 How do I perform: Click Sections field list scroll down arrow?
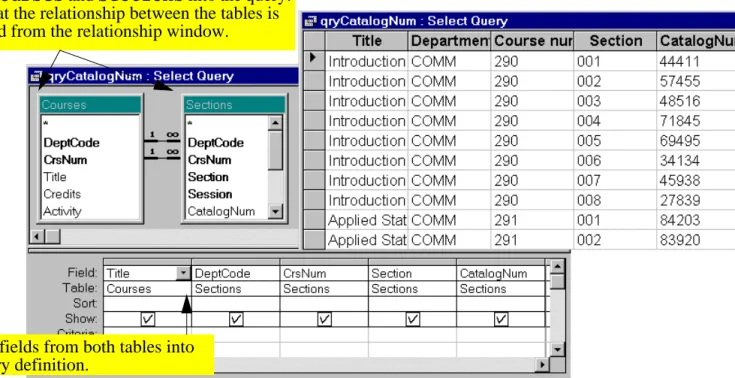click(x=276, y=212)
